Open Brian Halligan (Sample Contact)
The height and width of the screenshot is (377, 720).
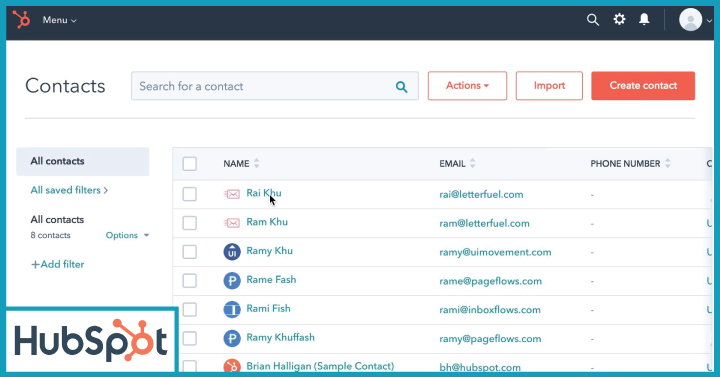click(x=320, y=366)
